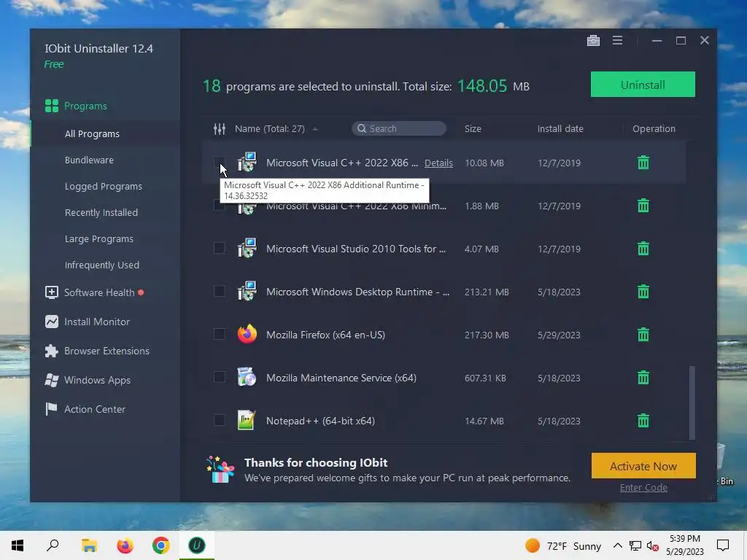
Task: Click trash icon for the 1.88 MB Visual C++ Minimum row
Action: point(643,206)
